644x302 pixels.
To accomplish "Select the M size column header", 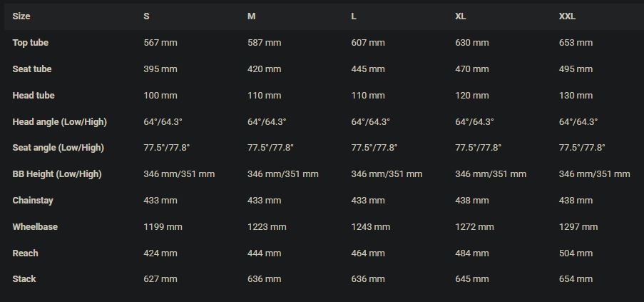I will (252, 16).
